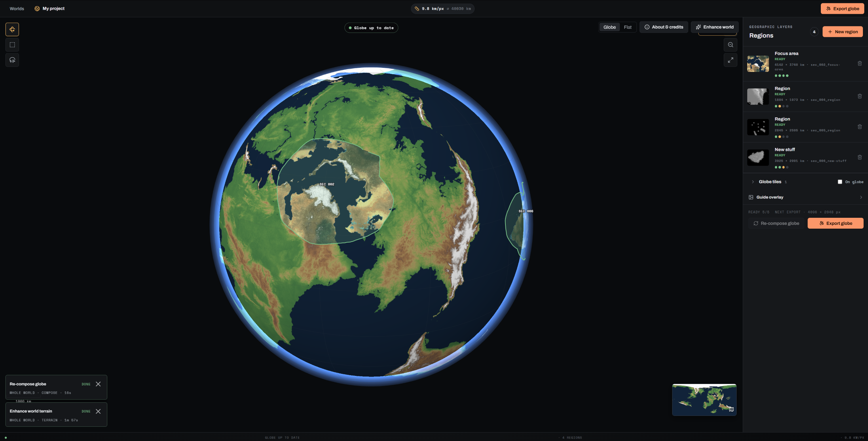Image resolution: width=868 pixels, height=441 pixels.
Task: Click GLOBE UP TO DATE in status bar
Action: (x=282, y=438)
